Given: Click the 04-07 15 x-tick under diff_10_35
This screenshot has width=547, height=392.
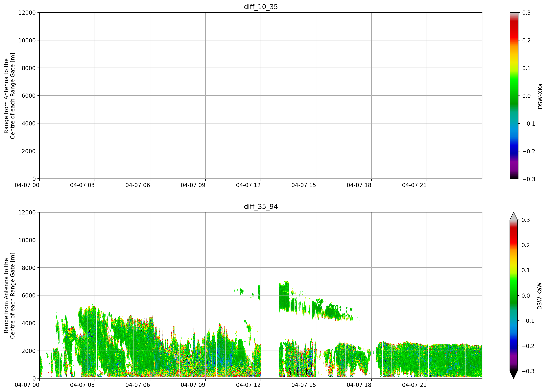Looking at the screenshot, I should tap(304, 185).
